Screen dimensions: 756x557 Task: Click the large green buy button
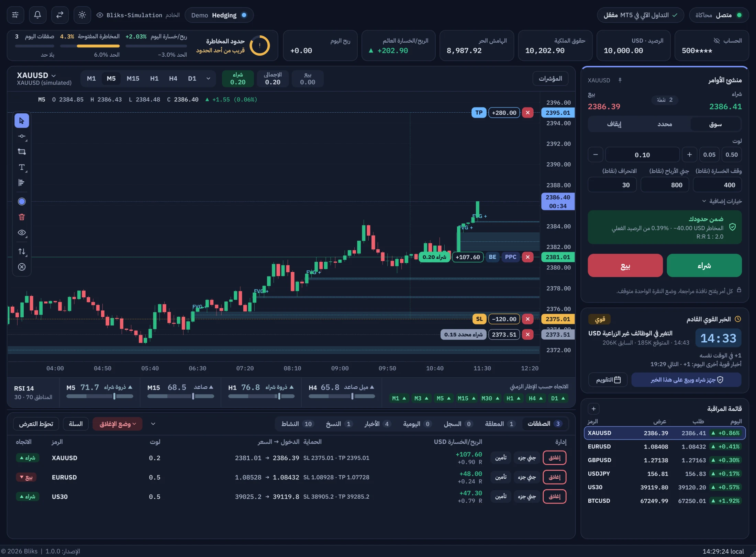tap(704, 265)
